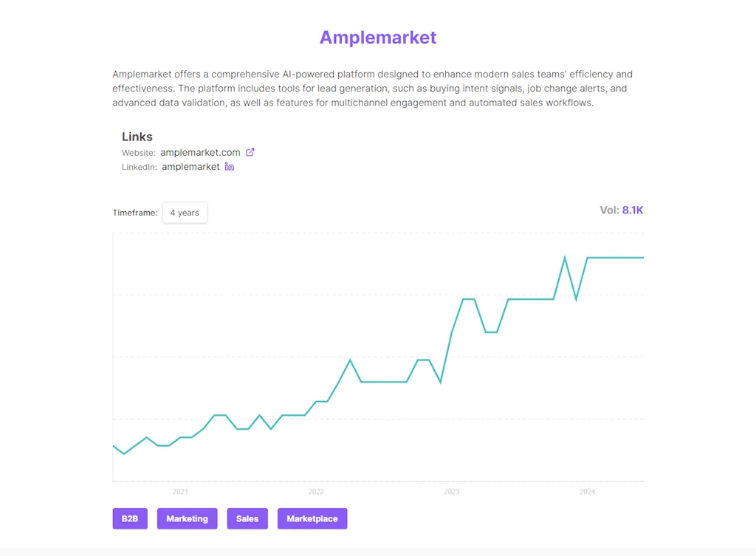The width and height of the screenshot is (756, 556).
Task: Click the 'Timeframe:' label
Action: (135, 213)
